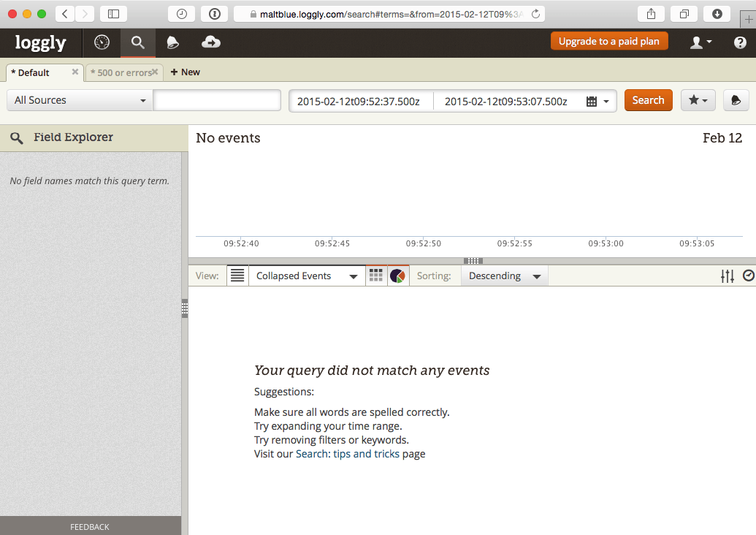Open Safari downloads button
756x535 pixels.
point(717,14)
